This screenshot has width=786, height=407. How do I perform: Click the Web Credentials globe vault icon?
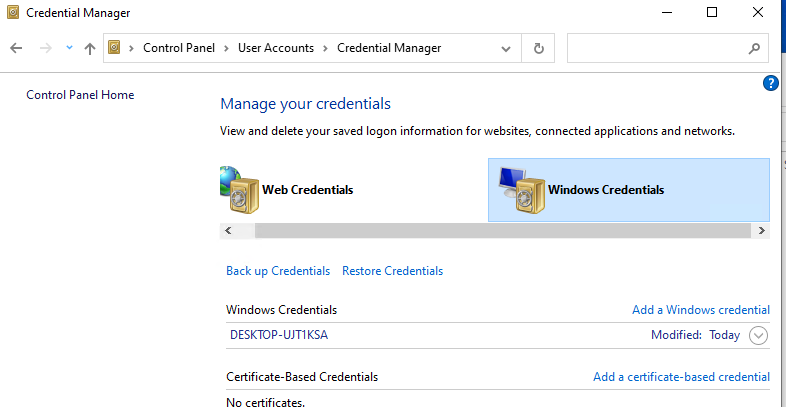pos(239,189)
